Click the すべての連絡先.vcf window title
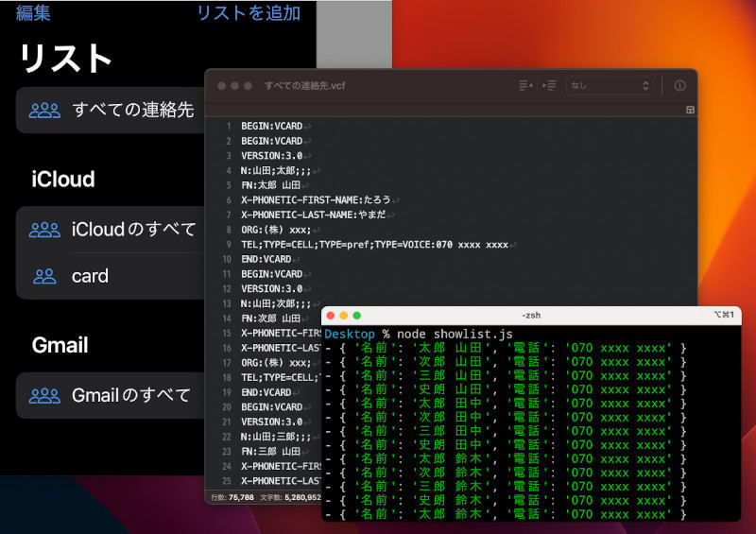Image resolution: width=756 pixels, height=534 pixels. (302, 86)
